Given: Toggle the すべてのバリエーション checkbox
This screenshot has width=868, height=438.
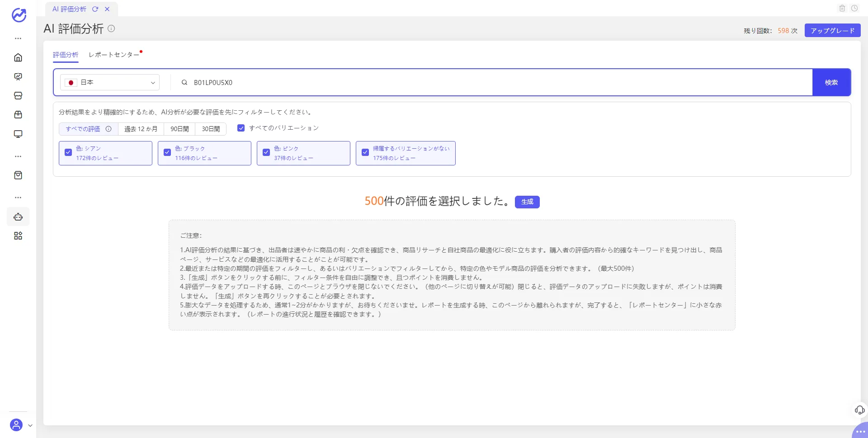Looking at the screenshot, I should pyautogui.click(x=241, y=128).
